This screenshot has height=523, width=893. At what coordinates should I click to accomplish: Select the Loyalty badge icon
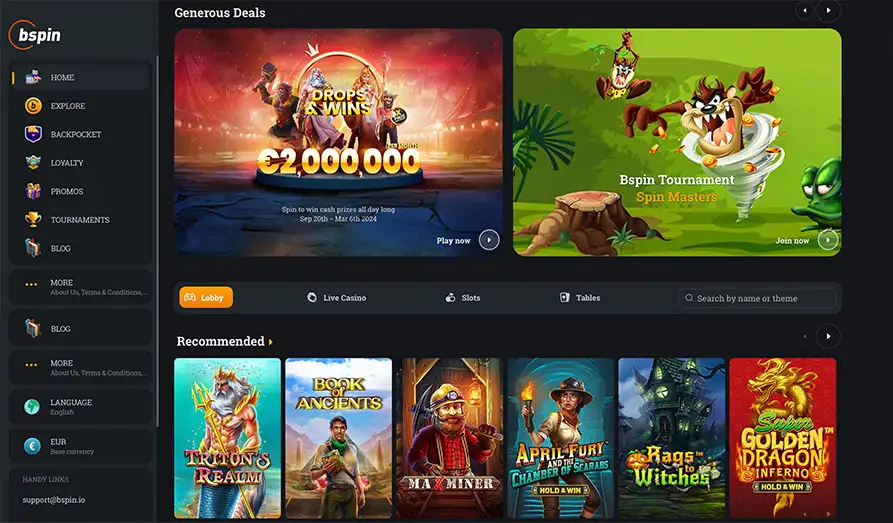(x=33, y=163)
